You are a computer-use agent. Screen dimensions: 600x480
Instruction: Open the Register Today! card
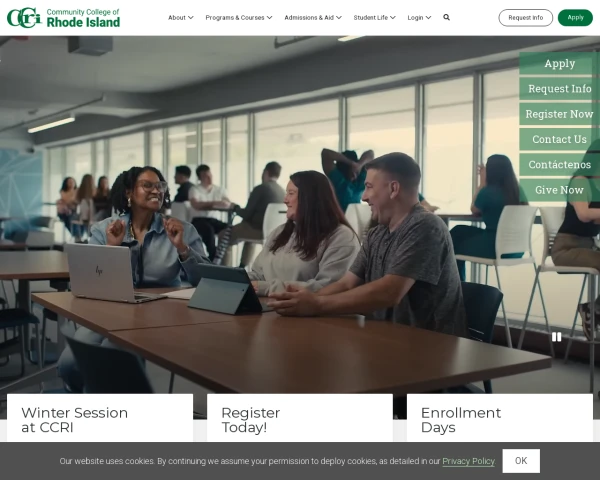click(300, 418)
